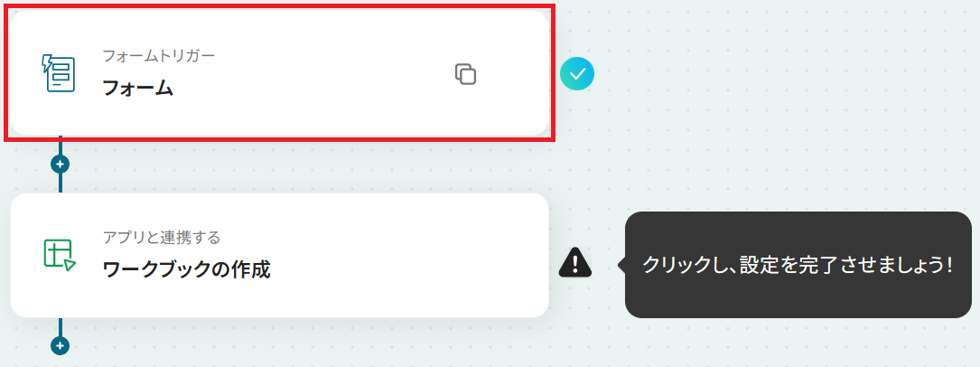Add a step below ワークブックの作成
This screenshot has height=367, width=980.
tap(60, 345)
